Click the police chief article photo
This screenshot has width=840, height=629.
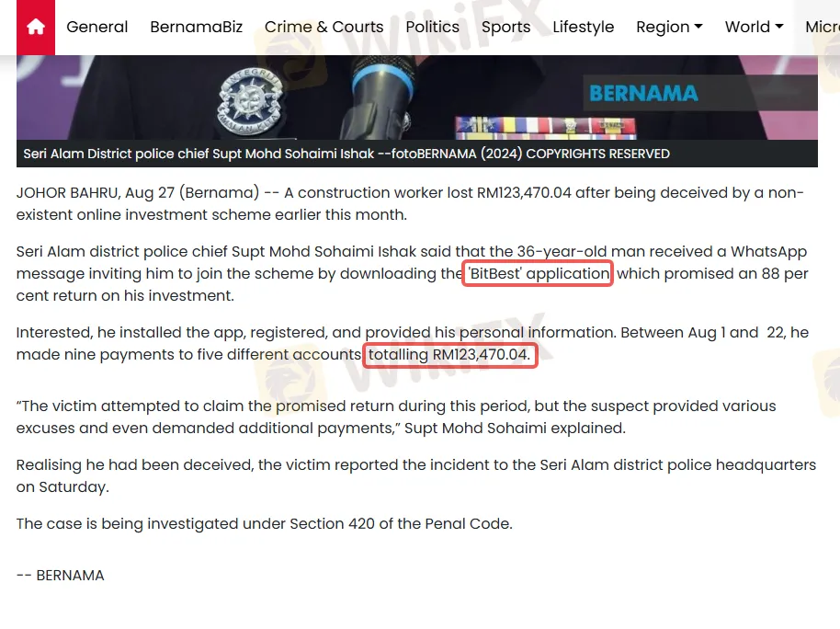click(417, 97)
